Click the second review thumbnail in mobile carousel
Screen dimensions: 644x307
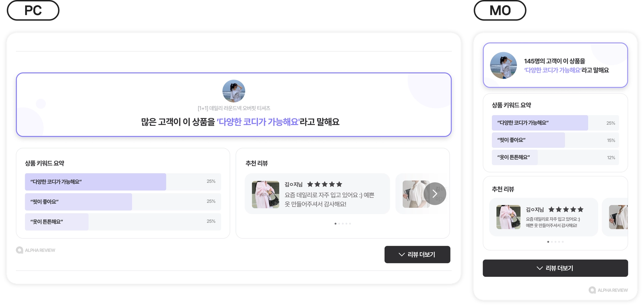pyautogui.click(x=618, y=217)
